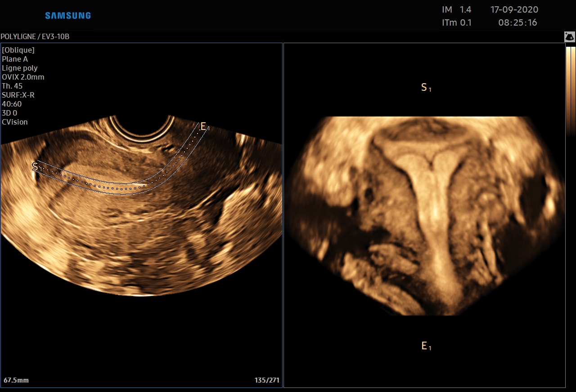
Task: Click the 67.5mm depth readout
Action: tap(16, 380)
